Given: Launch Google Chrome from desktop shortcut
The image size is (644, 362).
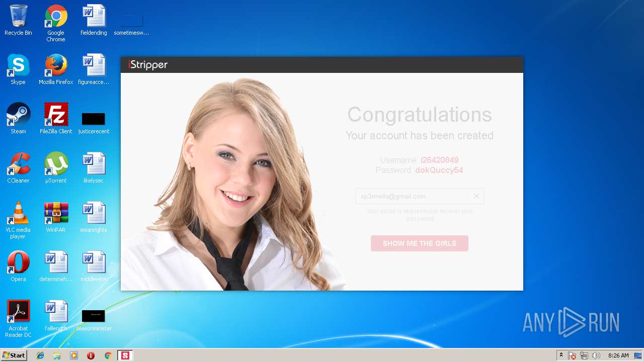Looking at the screenshot, I should pos(56,23).
